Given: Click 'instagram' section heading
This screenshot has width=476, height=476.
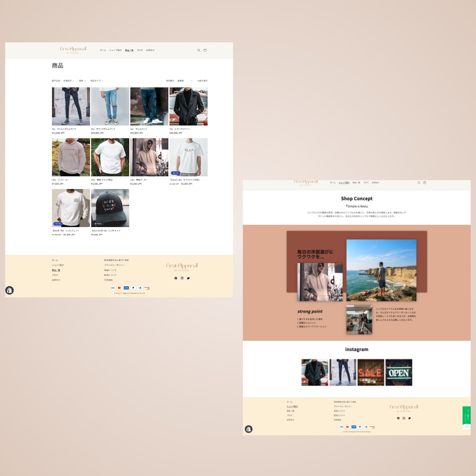Looking at the screenshot, I should pos(357,350).
